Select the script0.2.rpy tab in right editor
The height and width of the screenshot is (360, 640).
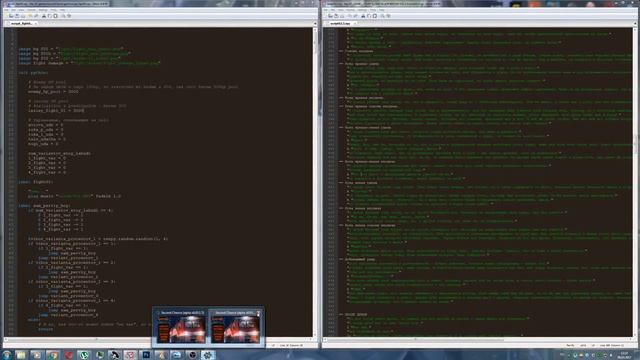pos(340,23)
